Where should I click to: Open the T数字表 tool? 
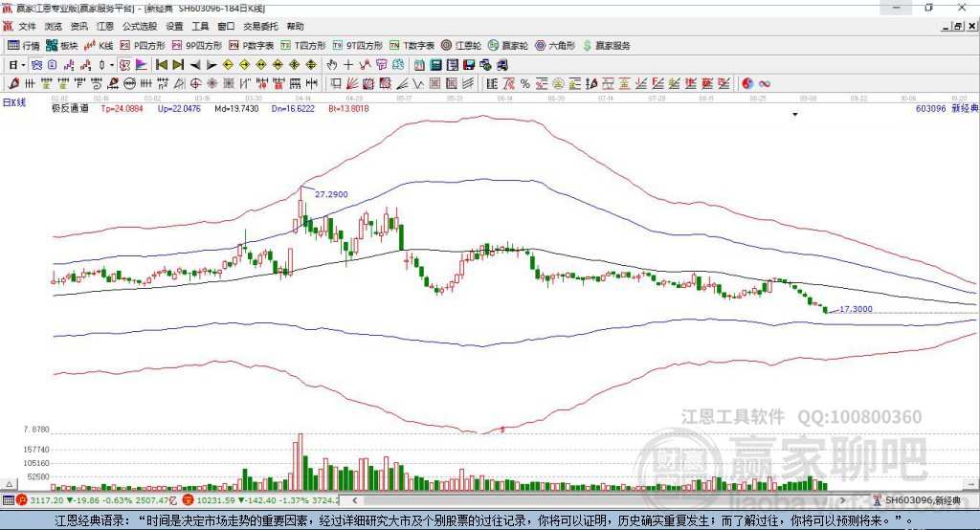(x=412, y=46)
